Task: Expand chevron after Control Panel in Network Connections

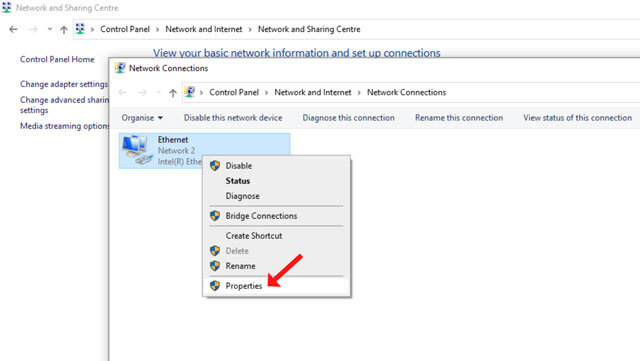Action: coord(266,93)
